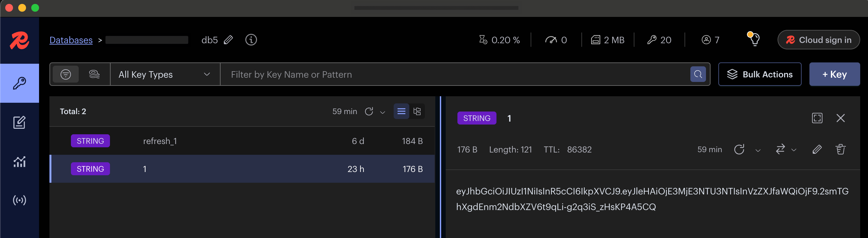868x238 pixels.
Task: Edit the string value pencil icon
Action: pos(817,149)
